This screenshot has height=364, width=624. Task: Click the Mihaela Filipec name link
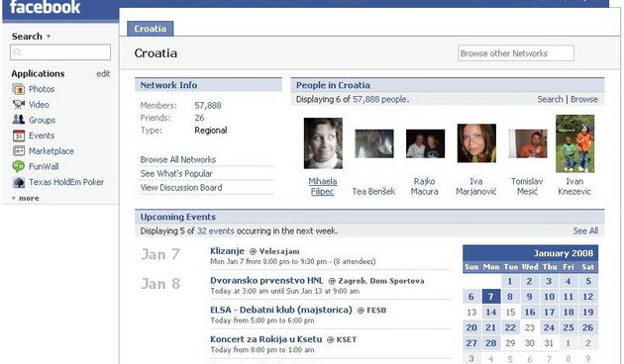[x=322, y=186]
